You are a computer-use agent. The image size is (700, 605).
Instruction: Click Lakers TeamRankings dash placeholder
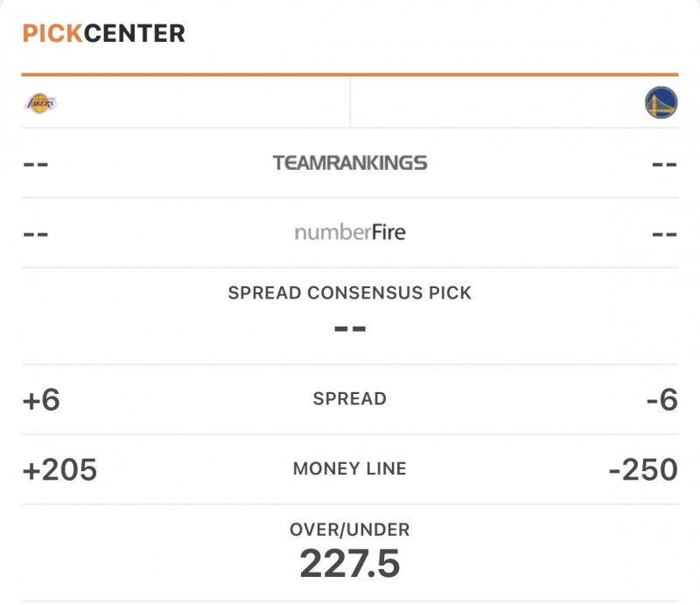click(35, 164)
